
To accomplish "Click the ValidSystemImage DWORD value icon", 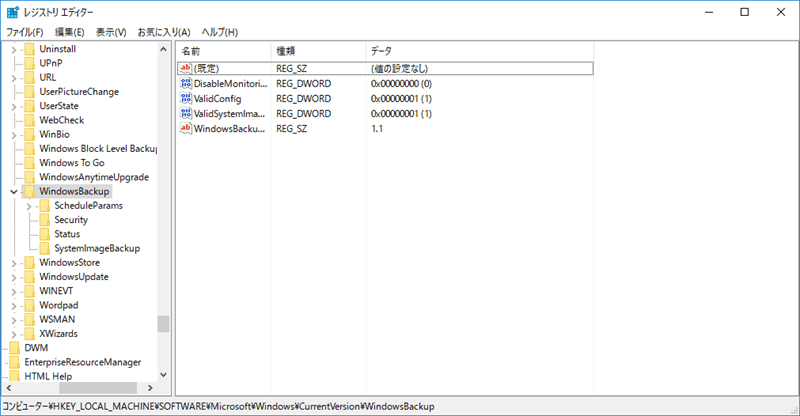I will (186, 113).
